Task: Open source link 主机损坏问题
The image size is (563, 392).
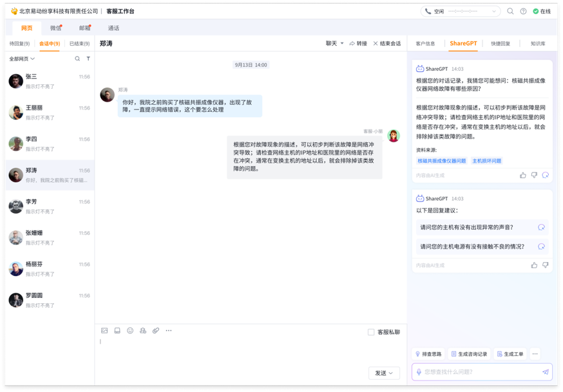Action: (487, 161)
